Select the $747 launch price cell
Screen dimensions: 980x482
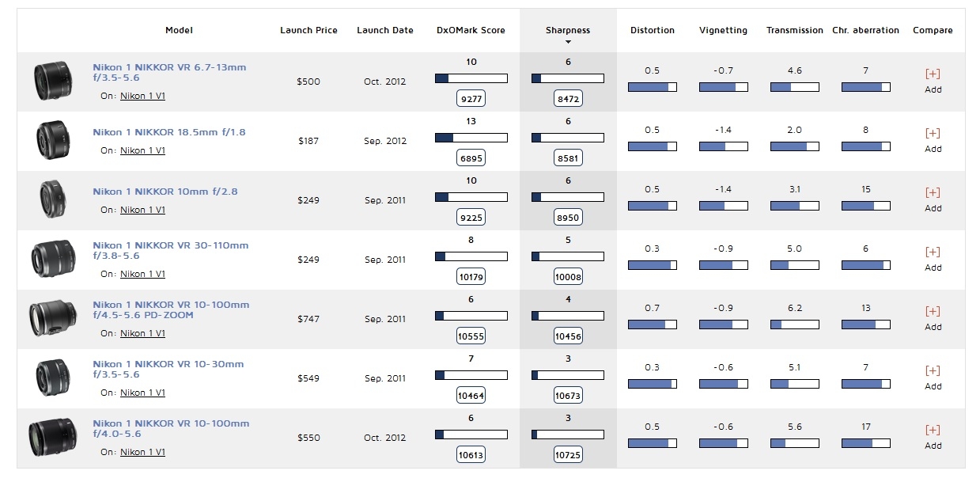pos(308,319)
